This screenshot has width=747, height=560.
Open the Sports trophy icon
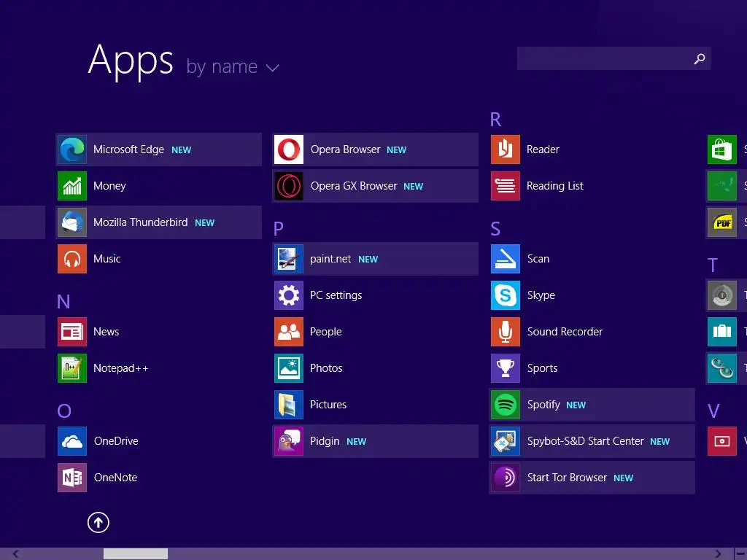(506, 368)
